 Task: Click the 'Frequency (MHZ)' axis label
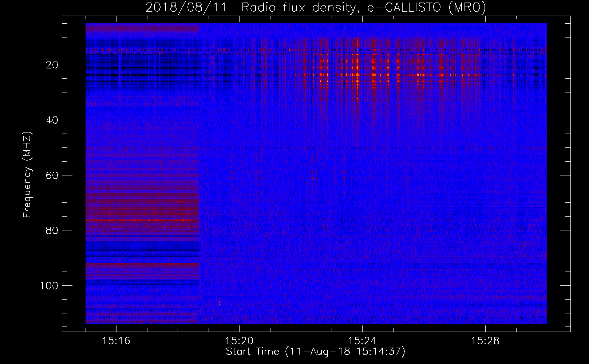[27, 174]
